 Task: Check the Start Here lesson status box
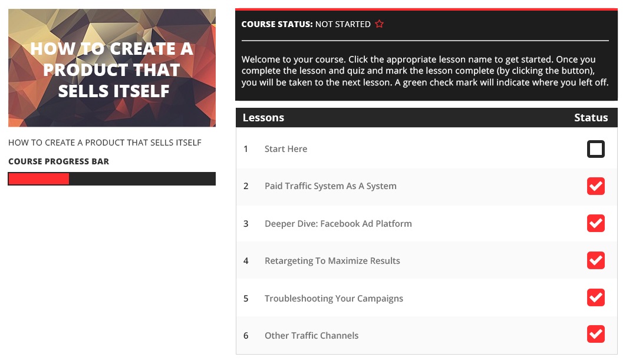(595, 149)
